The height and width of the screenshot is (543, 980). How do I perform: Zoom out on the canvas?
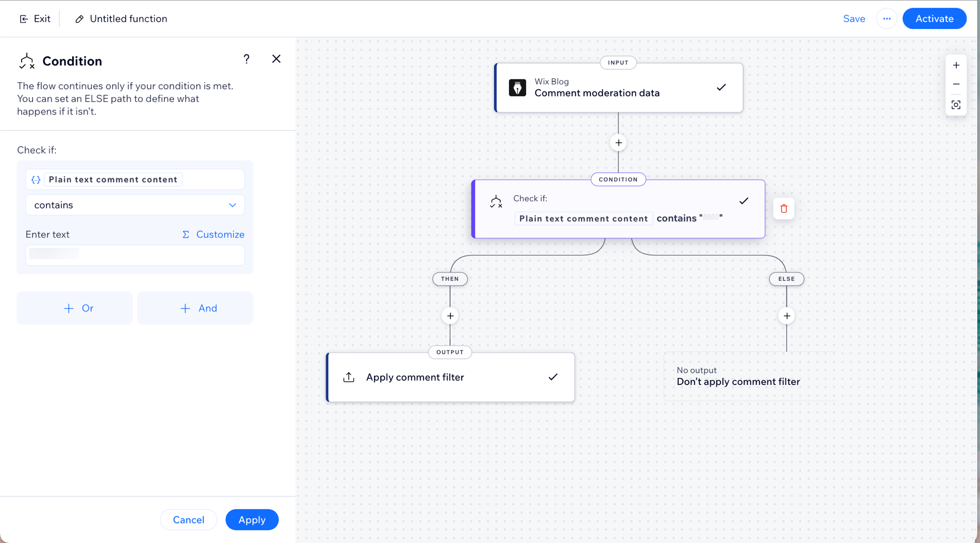click(x=956, y=84)
